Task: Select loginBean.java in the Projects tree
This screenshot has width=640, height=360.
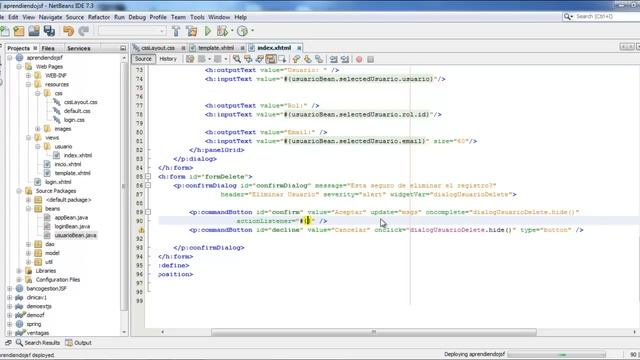Action: [72, 227]
